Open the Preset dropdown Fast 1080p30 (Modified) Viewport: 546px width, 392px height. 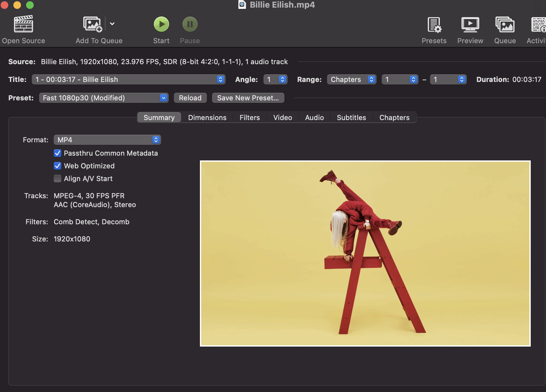tap(104, 98)
